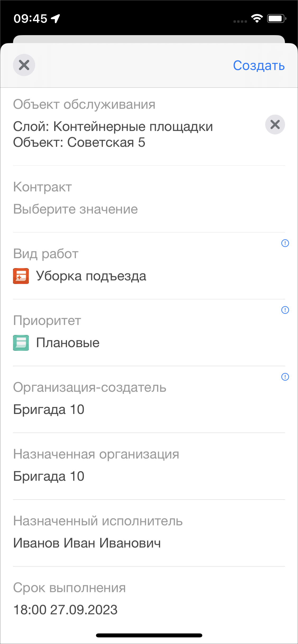
Task: Edit the deadline 18:00 27.09.2023
Action: [x=65, y=610]
